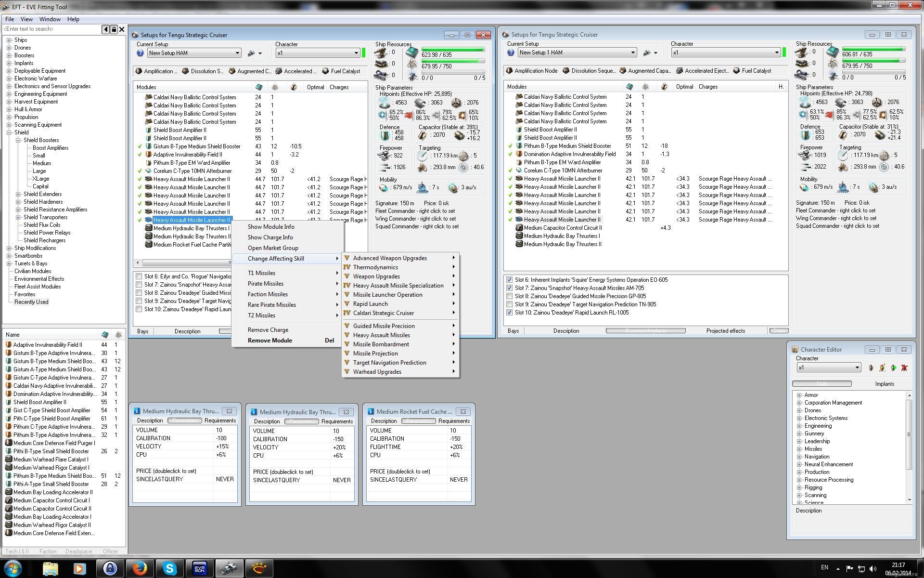Click the volume icon in system tray

pos(873,569)
